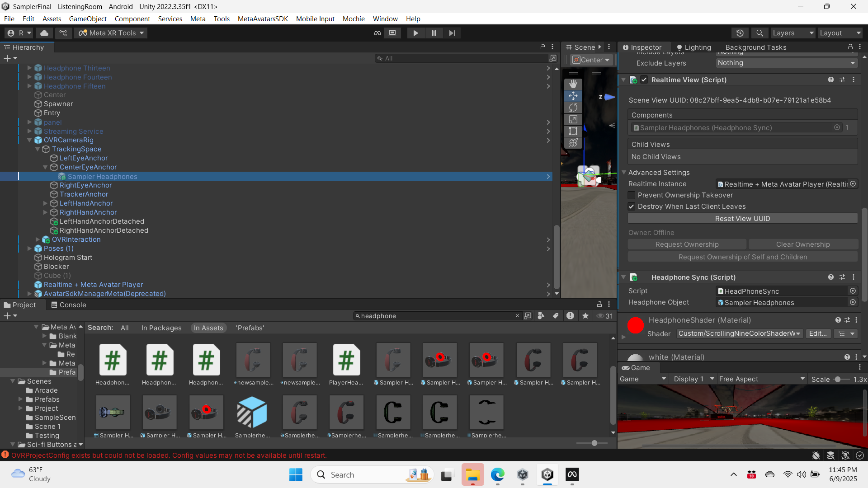Open the Free Aspect dropdown

762,379
